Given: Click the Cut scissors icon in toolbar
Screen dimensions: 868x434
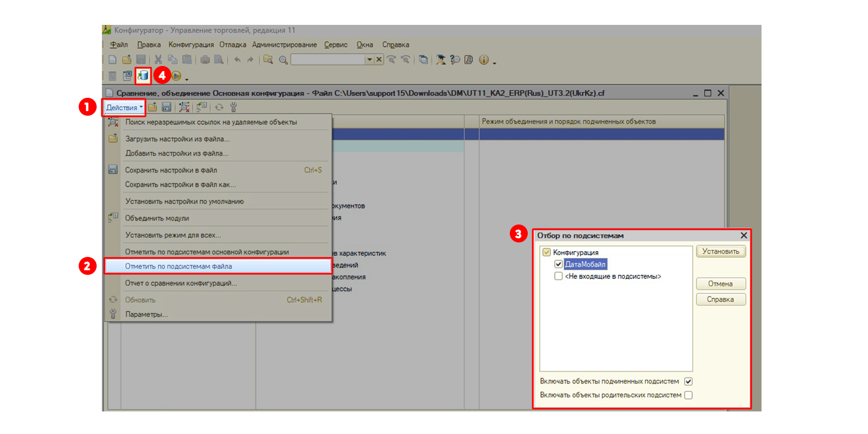Looking at the screenshot, I should pos(158,60).
